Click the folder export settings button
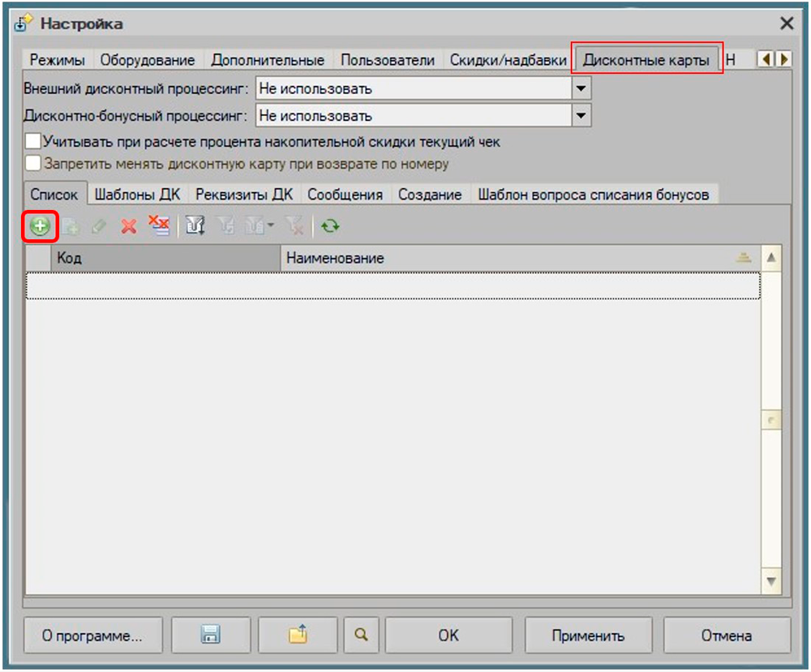The width and height of the screenshot is (811, 672). click(298, 636)
